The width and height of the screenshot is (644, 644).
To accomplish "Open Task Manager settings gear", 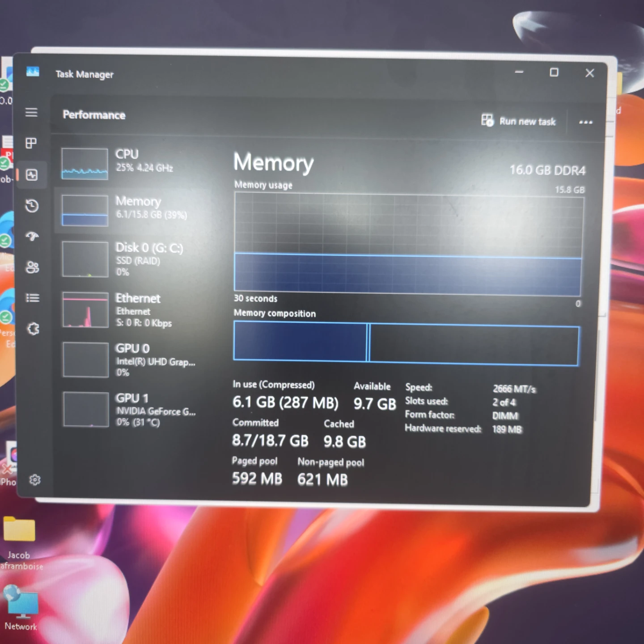I will (35, 480).
